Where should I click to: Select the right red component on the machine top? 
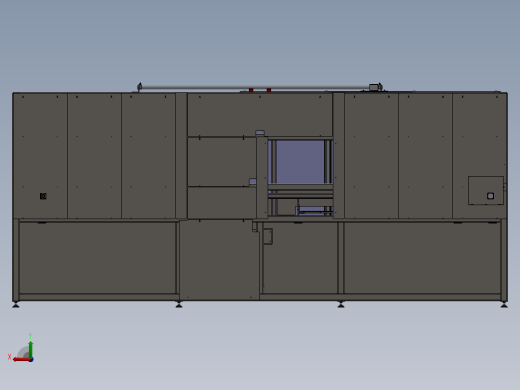[x=269, y=90]
